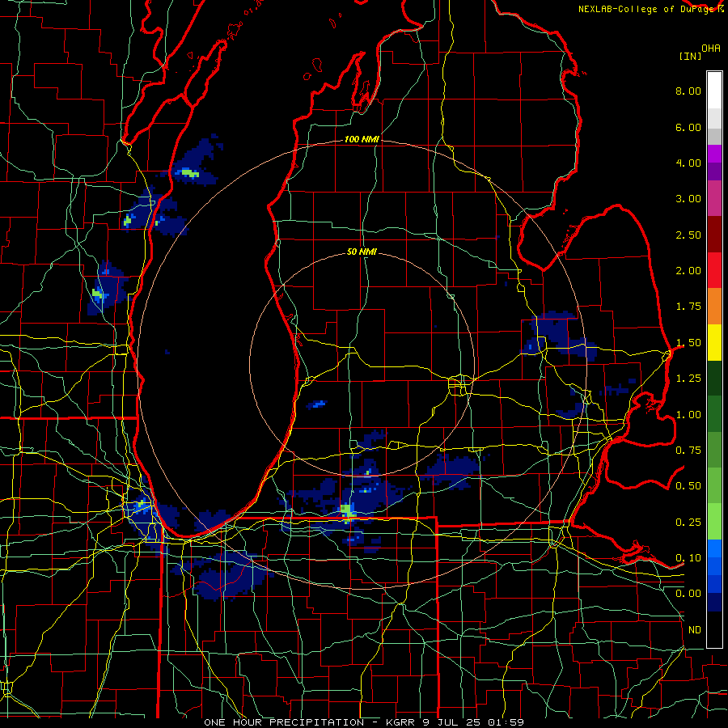Click the 0.25 legend value

click(688, 523)
